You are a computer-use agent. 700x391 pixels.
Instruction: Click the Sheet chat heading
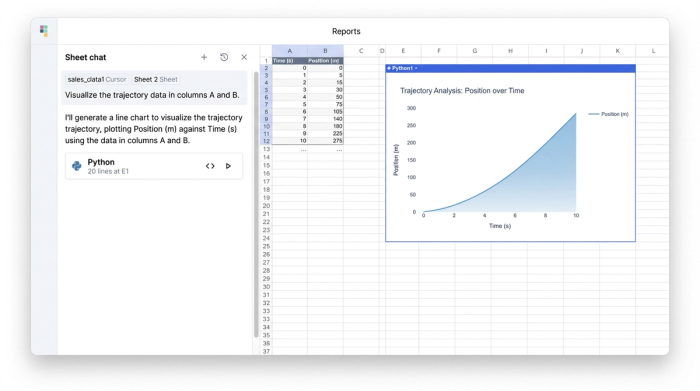pyautogui.click(x=85, y=57)
